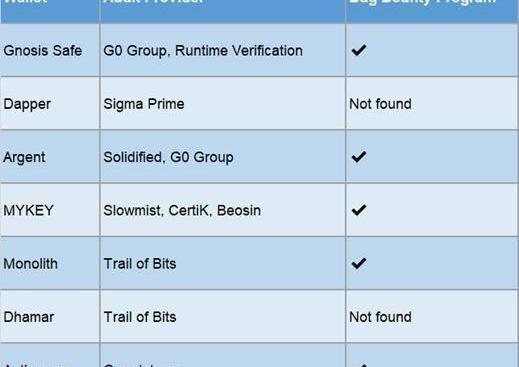This screenshot has height=367, width=519.
Task: Select the Dapper wallet cell
Action: 50,104
